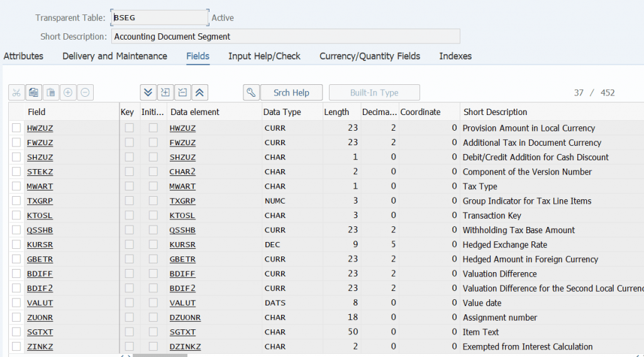Open data element link CHAR2
Viewport: 644px width, 357px height.
[x=182, y=172]
